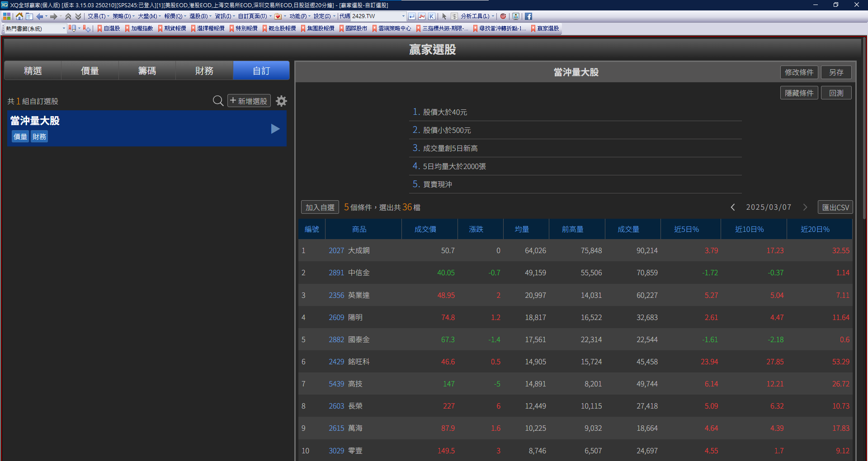Open settings gear for custom screeners
The height and width of the screenshot is (461, 868).
[x=281, y=101]
